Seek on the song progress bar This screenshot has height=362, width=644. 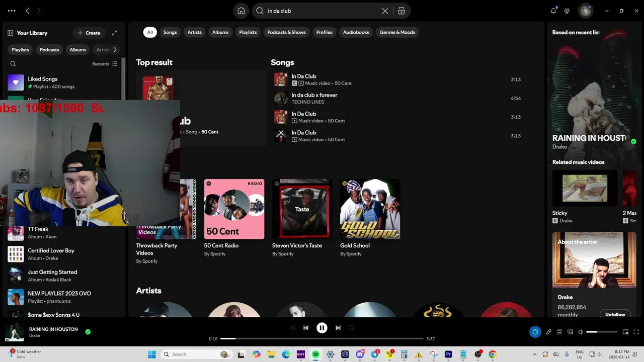(x=322, y=339)
